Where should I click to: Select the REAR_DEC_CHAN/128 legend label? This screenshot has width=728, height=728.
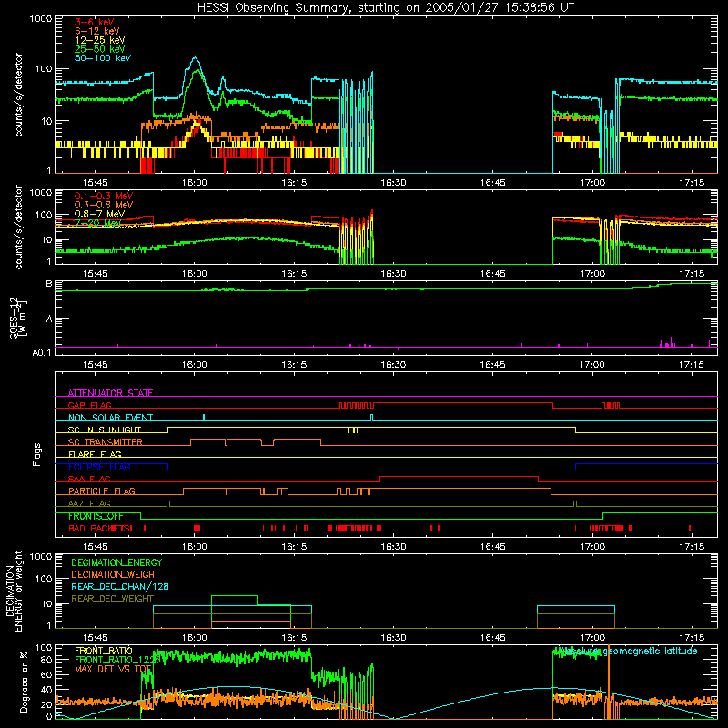(120, 587)
